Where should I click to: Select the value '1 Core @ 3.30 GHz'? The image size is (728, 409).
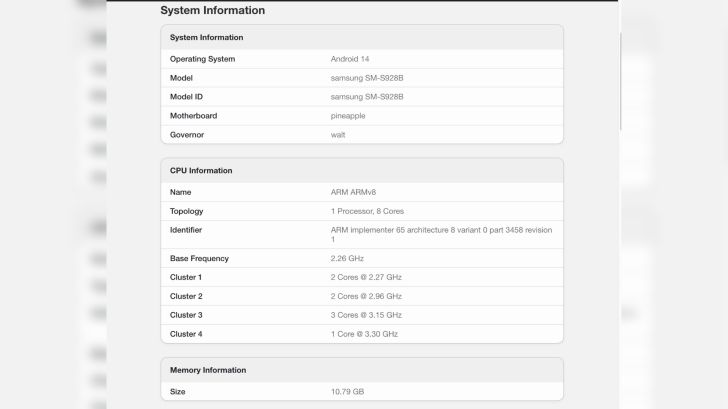tap(364, 334)
